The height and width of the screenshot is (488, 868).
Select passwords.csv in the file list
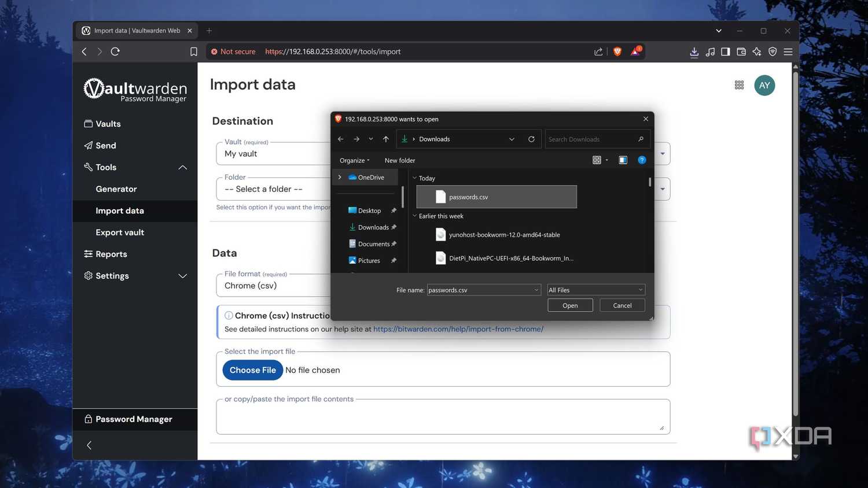point(496,197)
